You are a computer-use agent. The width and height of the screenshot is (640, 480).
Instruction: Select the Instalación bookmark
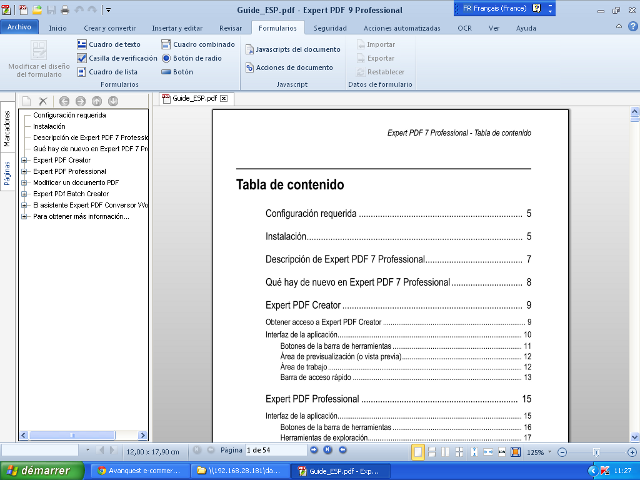pyautogui.click(x=49, y=127)
